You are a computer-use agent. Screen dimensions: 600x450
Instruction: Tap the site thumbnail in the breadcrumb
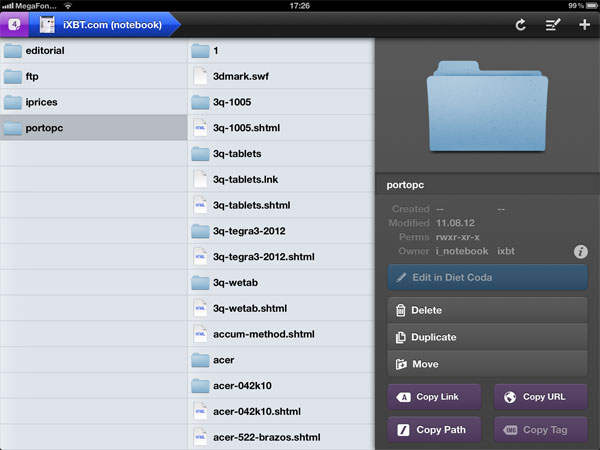[x=47, y=25]
